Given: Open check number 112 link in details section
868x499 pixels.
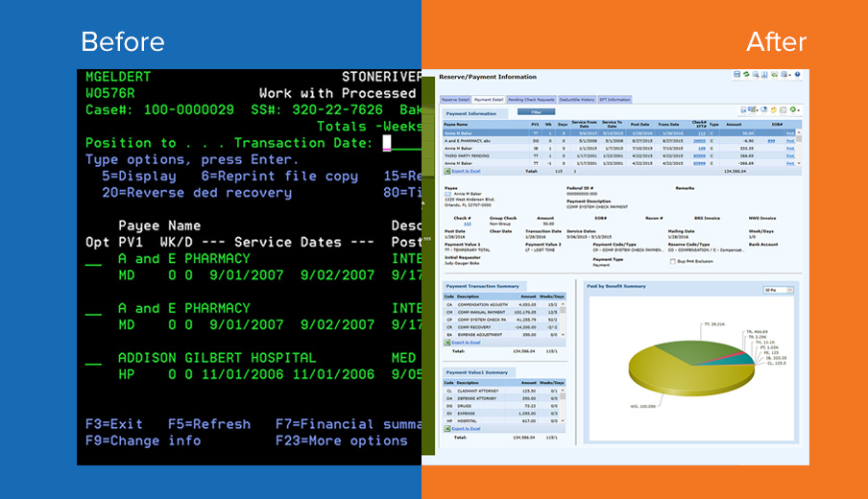Looking at the screenshot, I should pyautogui.click(x=468, y=224).
